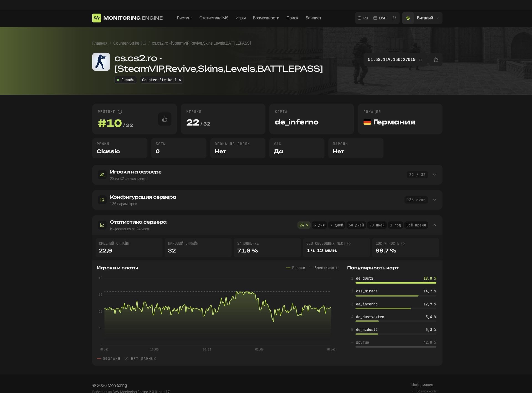
Task: Open Банлист in navigation
Action: click(313, 18)
